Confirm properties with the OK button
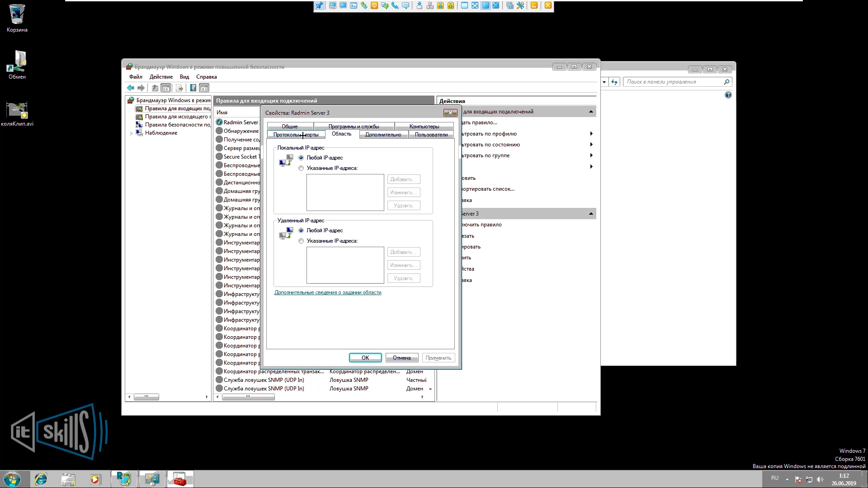This screenshot has height=488, width=868. 365,358
